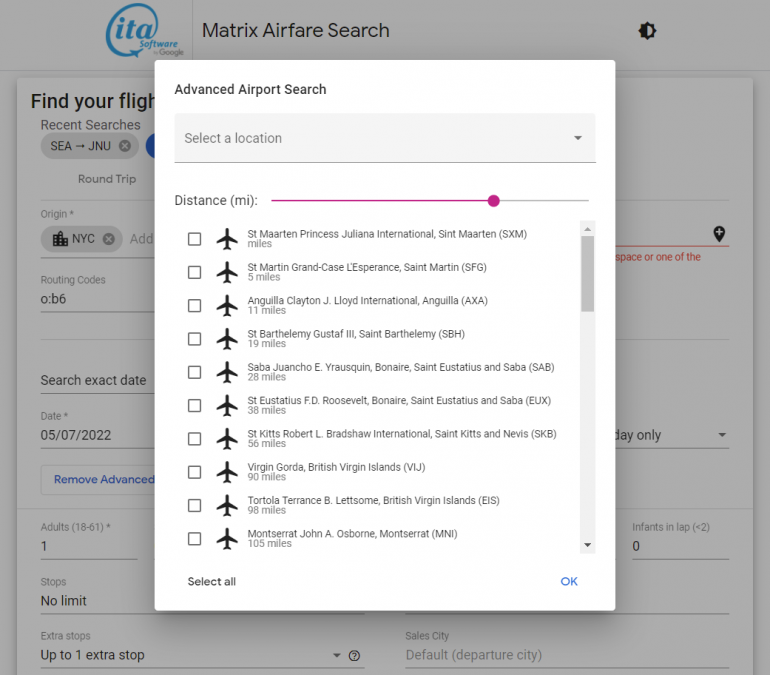Open the Select a location dropdown
The height and width of the screenshot is (675, 770).
click(384, 138)
